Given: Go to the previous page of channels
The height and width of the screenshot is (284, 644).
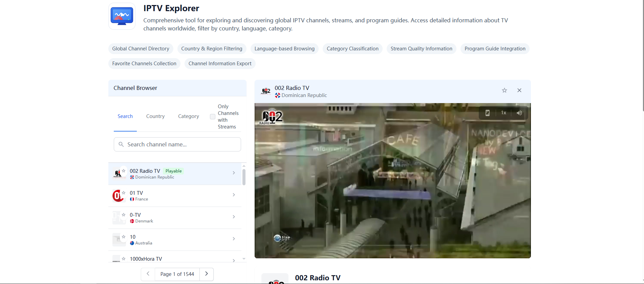Looking at the screenshot, I should tap(148, 274).
